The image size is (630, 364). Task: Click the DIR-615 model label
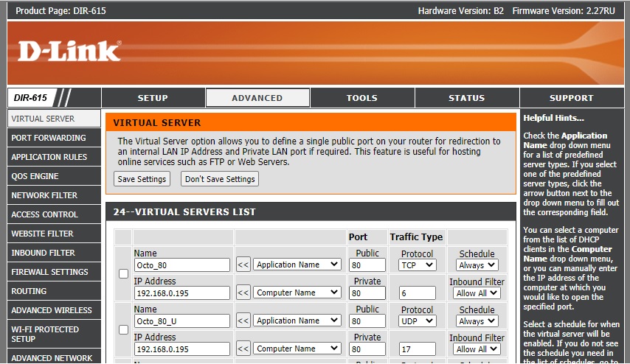point(30,98)
